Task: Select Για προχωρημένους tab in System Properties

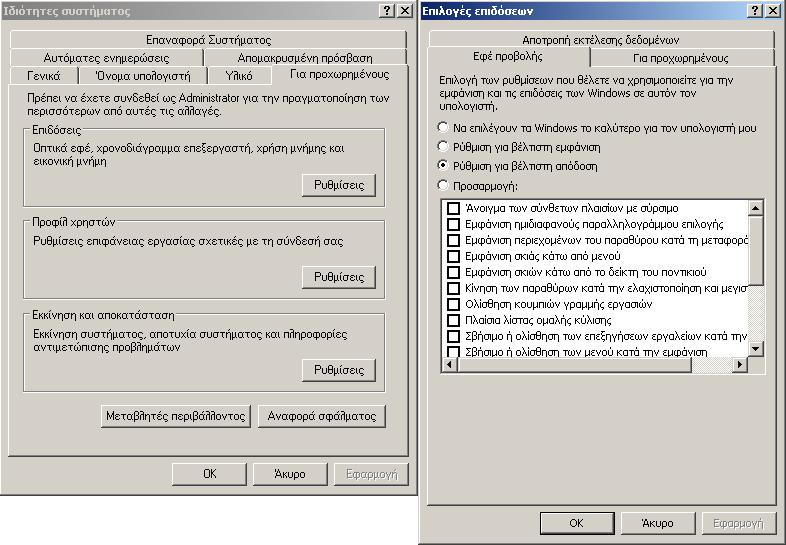Action: pos(339,74)
